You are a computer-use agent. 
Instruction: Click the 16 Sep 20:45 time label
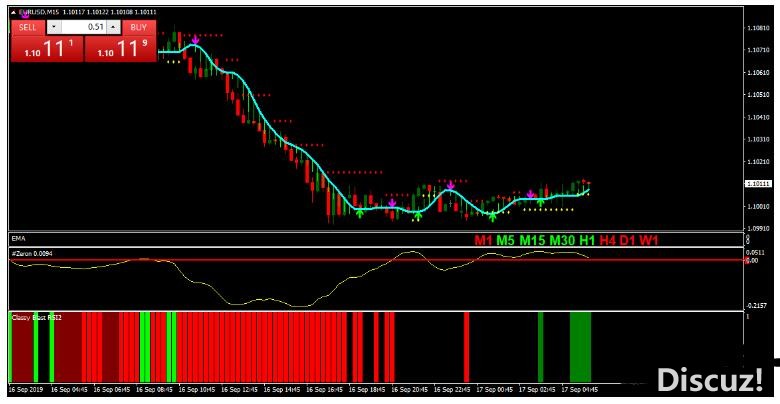tap(410, 389)
